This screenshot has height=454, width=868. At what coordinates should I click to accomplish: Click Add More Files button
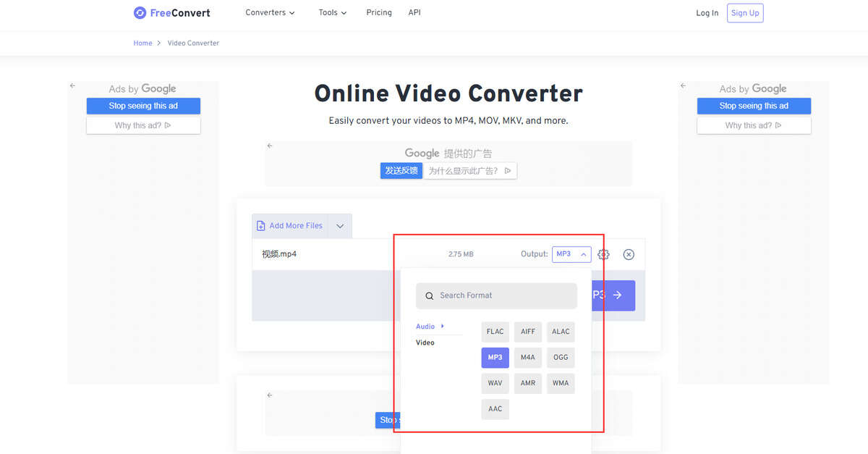(x=289, y=226)
